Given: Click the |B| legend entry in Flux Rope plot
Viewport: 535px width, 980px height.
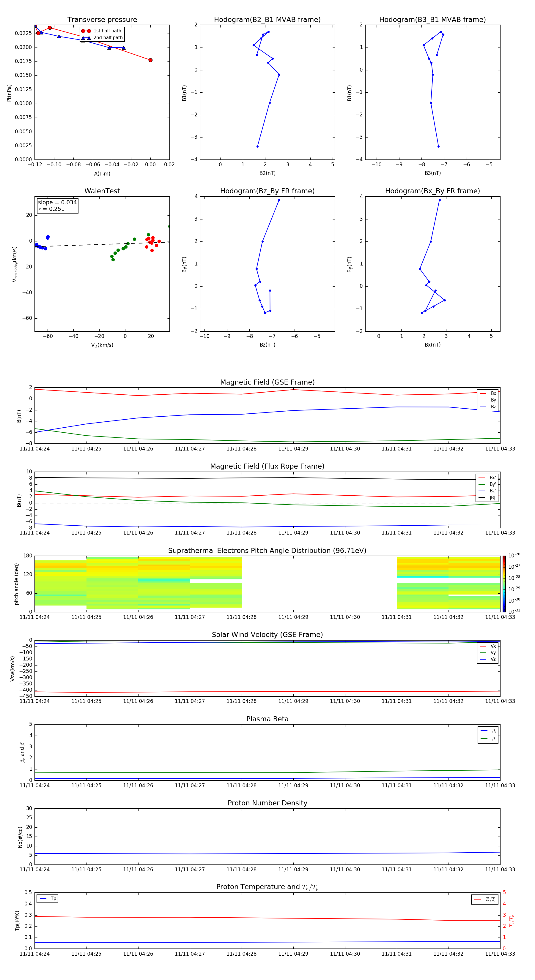Looking at the screenshot, I should pos(487,498).
